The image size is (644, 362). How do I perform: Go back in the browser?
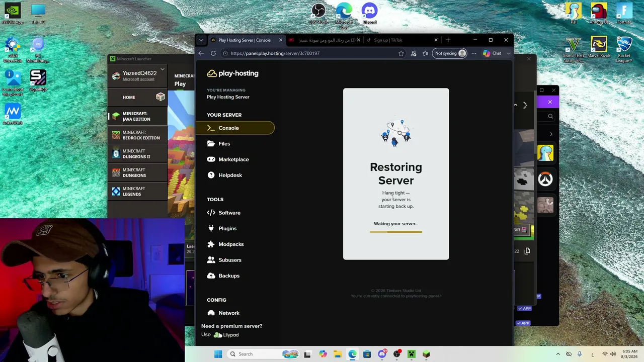(201, 53)
